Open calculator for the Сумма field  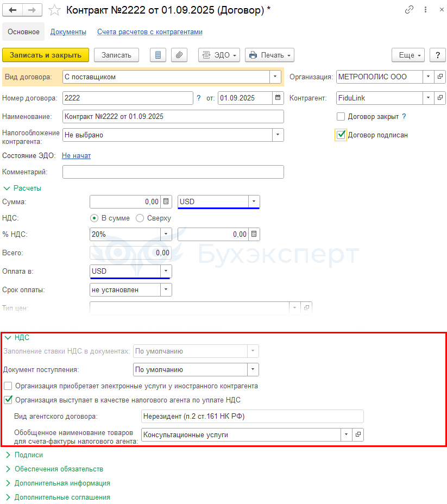pos(166,201)
